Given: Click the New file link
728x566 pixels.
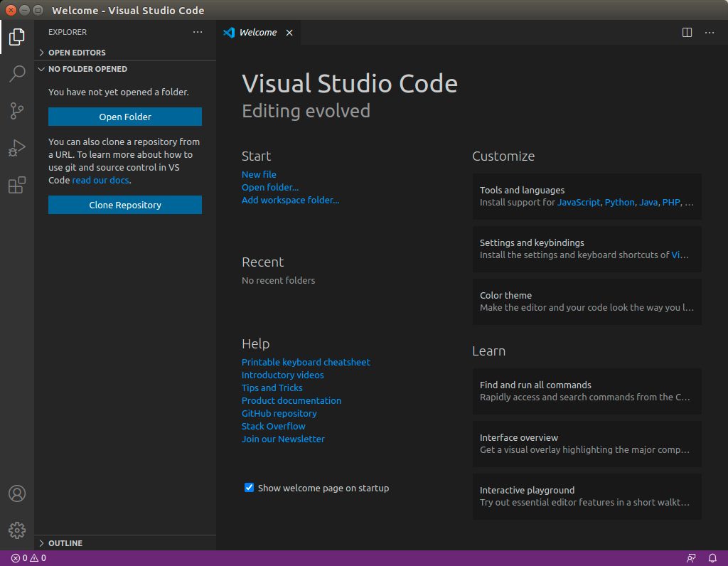Looking at the screenshot, I should tap(259, 175).
